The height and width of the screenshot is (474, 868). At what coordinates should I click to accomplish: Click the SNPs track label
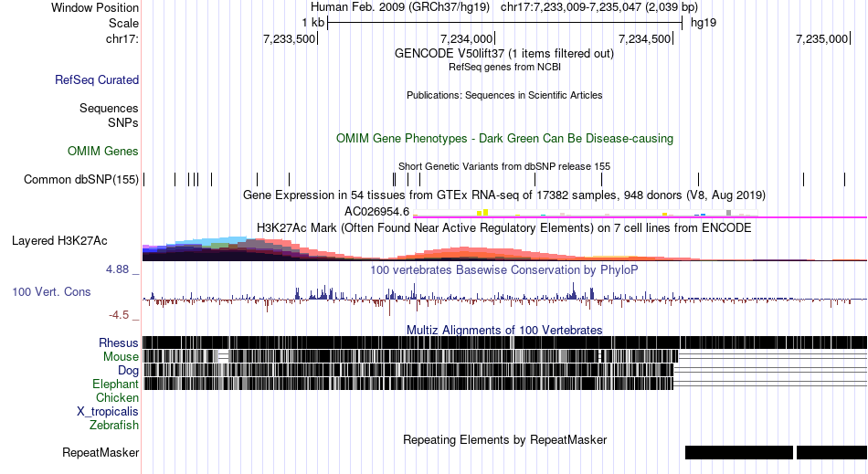coord(123,122)
